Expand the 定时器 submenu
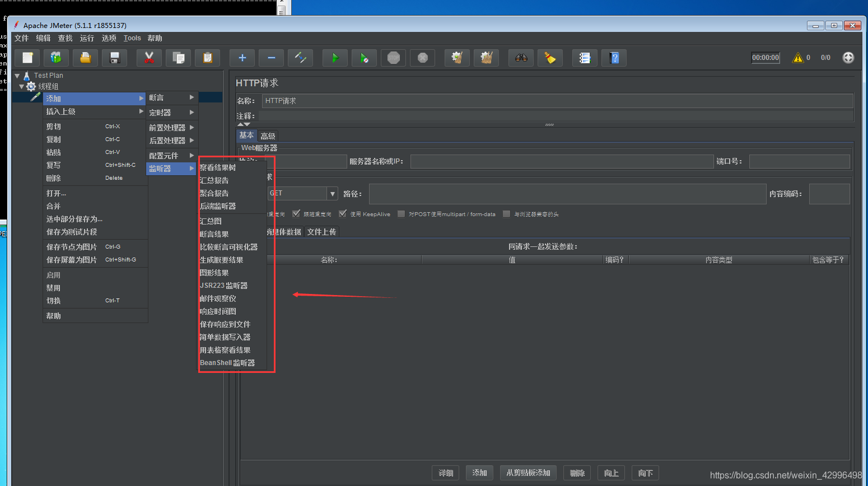This screenshot has height=486, width=868. pos(171,113)
